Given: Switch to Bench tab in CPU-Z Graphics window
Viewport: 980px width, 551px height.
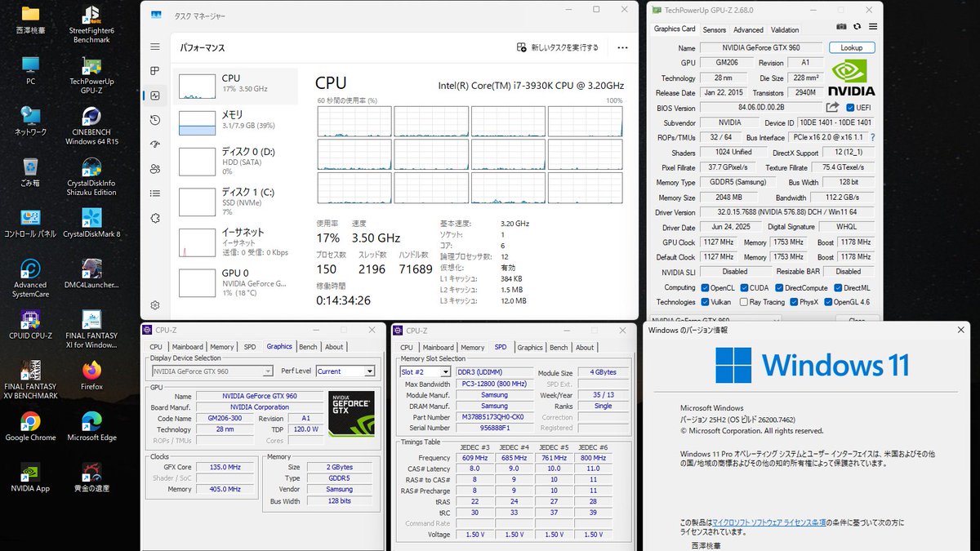Looking at the screenshot, I should (x=307, y=347).
